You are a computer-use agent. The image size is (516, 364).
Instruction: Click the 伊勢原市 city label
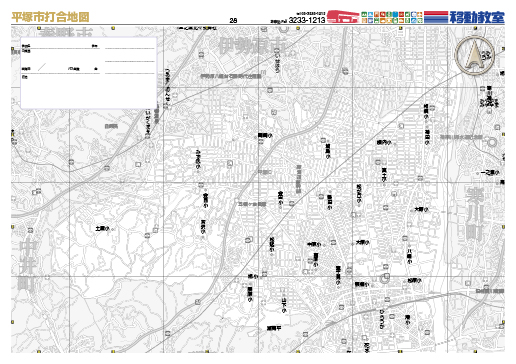[252, 46]
